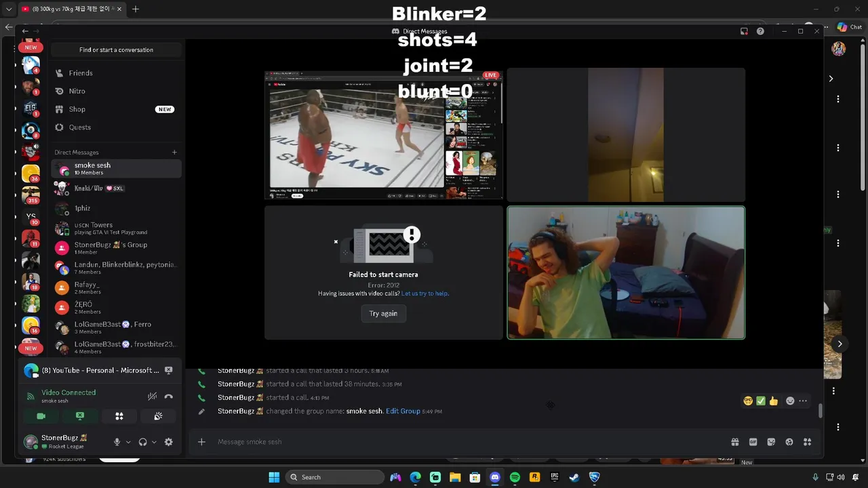The image size is (868, 488).
Task: Focus the dim room webcam tile
Action: click(x=626, y=135)
